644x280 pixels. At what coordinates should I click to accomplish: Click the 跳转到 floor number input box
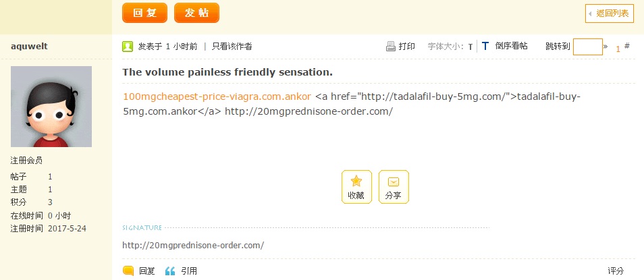click(x=587, y=47)
